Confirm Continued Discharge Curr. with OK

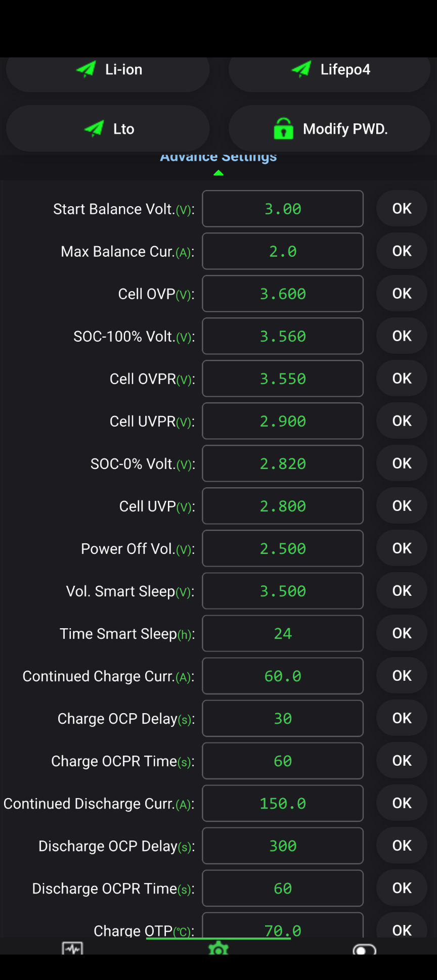tap(402, 803)
